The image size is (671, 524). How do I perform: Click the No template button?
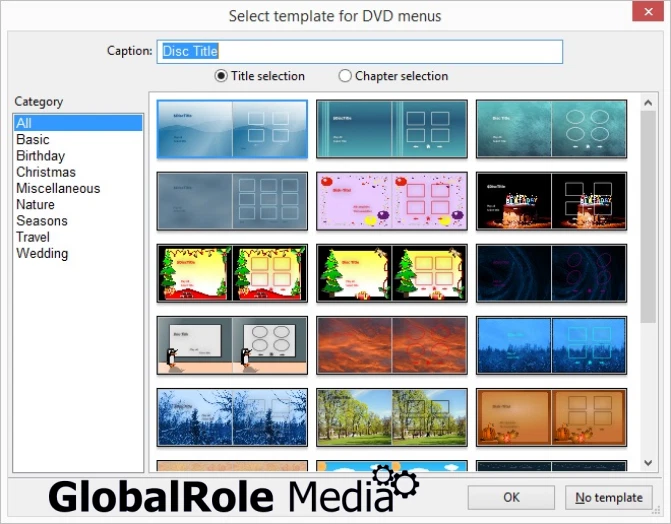coord(609,497)
